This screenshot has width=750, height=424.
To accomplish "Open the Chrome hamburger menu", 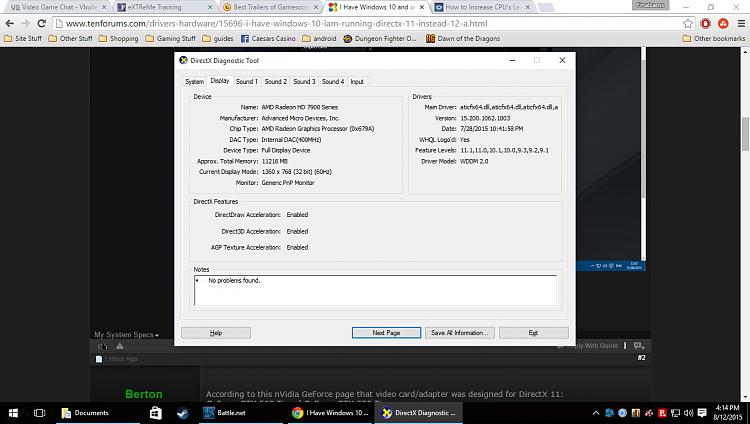I will click(x=741, y=23).
